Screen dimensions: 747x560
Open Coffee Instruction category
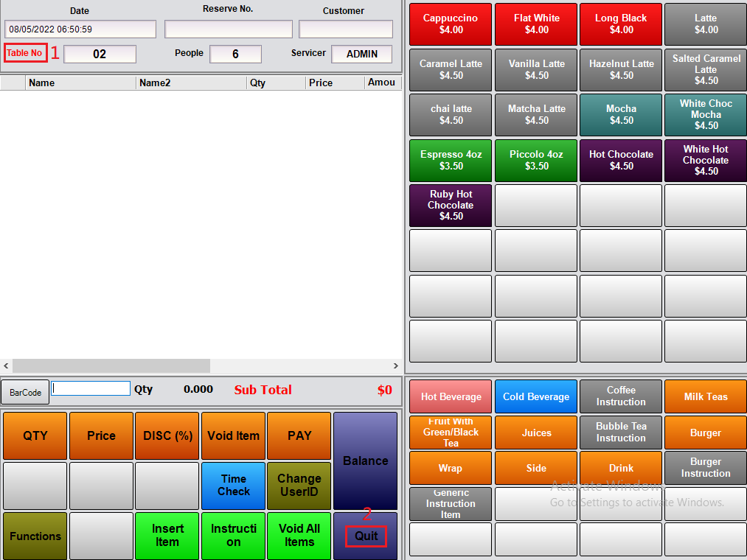point(621,396)
